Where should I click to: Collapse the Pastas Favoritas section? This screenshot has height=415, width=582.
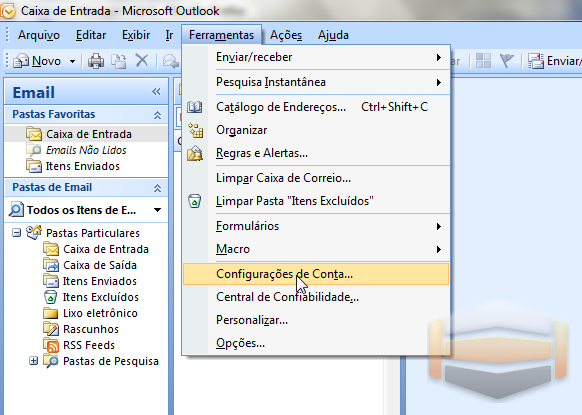tap(157, 115)
